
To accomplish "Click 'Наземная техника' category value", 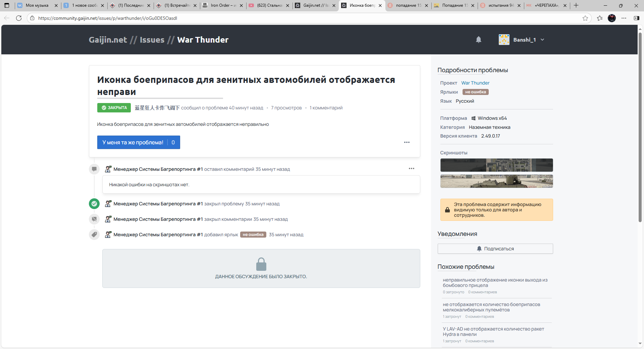I will [x=489, y=127].
